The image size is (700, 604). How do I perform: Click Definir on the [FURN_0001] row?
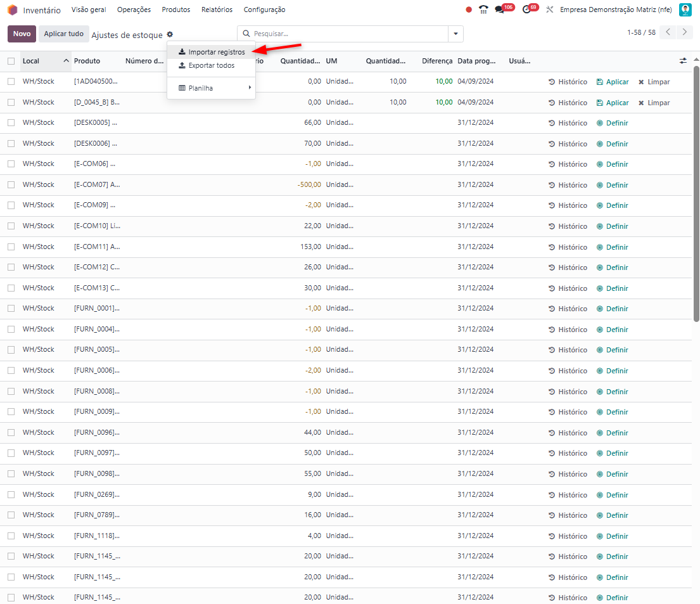click(x=613, y=309)
